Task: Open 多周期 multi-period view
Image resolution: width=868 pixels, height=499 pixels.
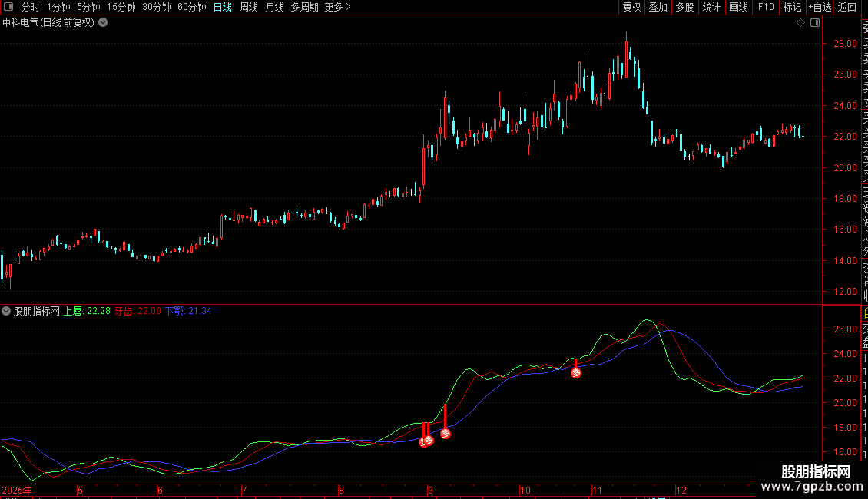Action: [304, 7]
